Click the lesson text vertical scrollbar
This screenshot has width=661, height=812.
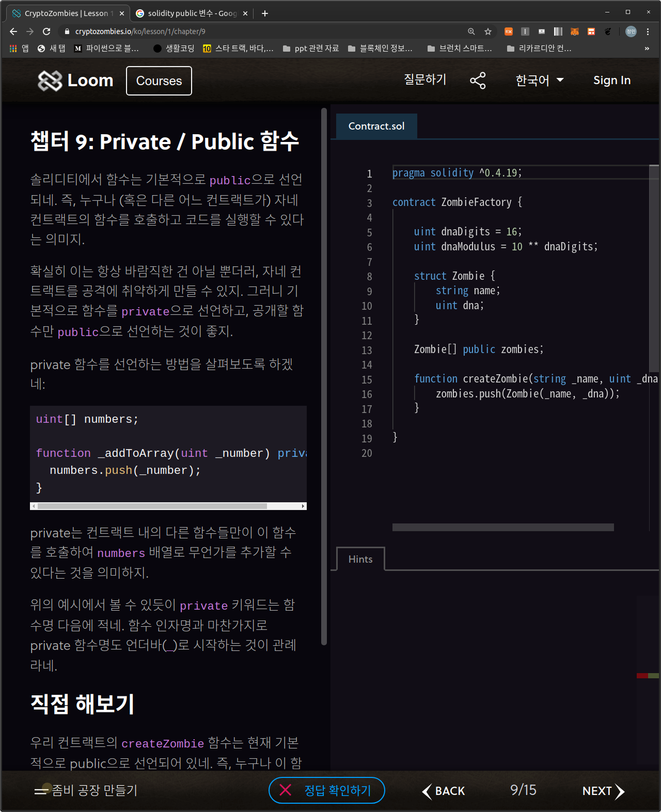click(324, 377)
